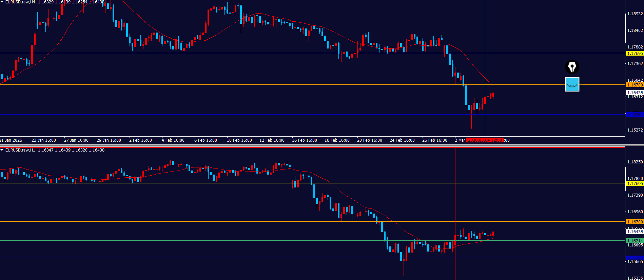The height and width of the screenshot is (280, 644).
Task: Click the green 1.16214 price label
Action: click(x=635, y=241)
